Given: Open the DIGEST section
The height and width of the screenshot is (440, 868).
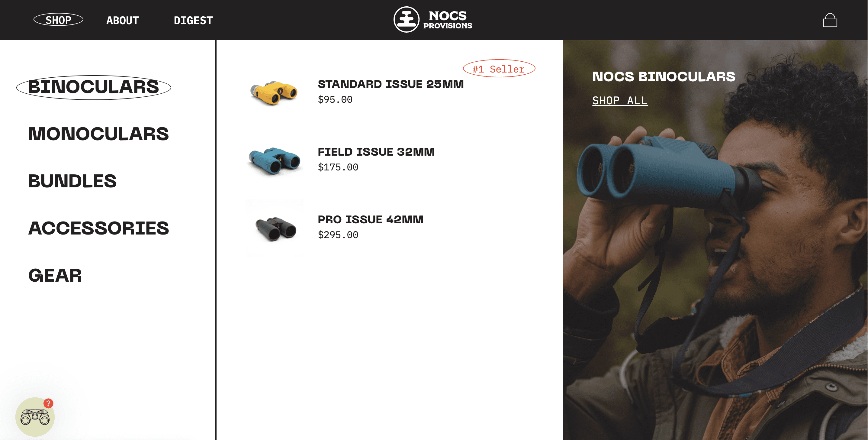Looking at the screenshot, I should tap(193, 20).
